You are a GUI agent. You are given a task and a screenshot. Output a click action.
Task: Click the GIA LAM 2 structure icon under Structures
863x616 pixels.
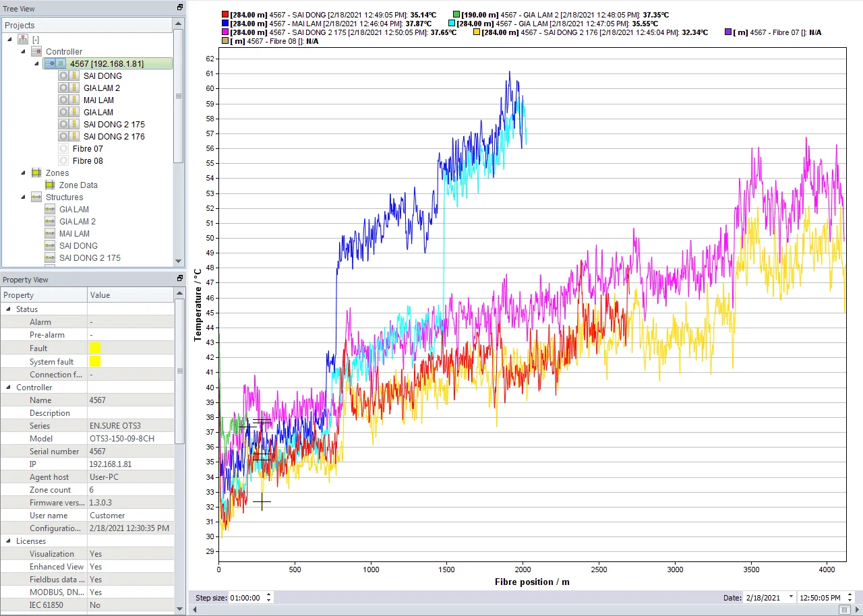coord(50,222)
